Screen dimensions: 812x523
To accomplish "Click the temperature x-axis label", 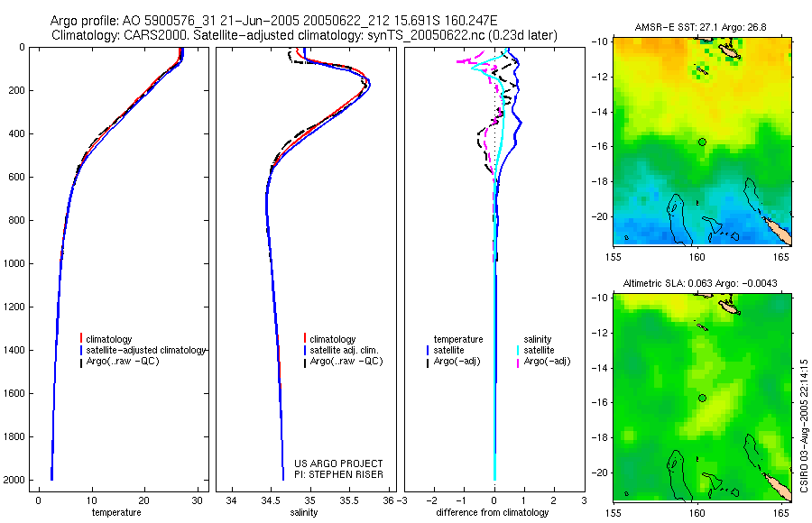I will tap(116, 512).
